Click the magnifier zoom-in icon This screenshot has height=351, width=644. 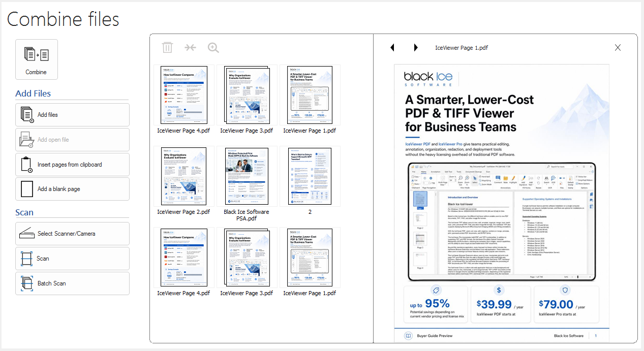213,48
